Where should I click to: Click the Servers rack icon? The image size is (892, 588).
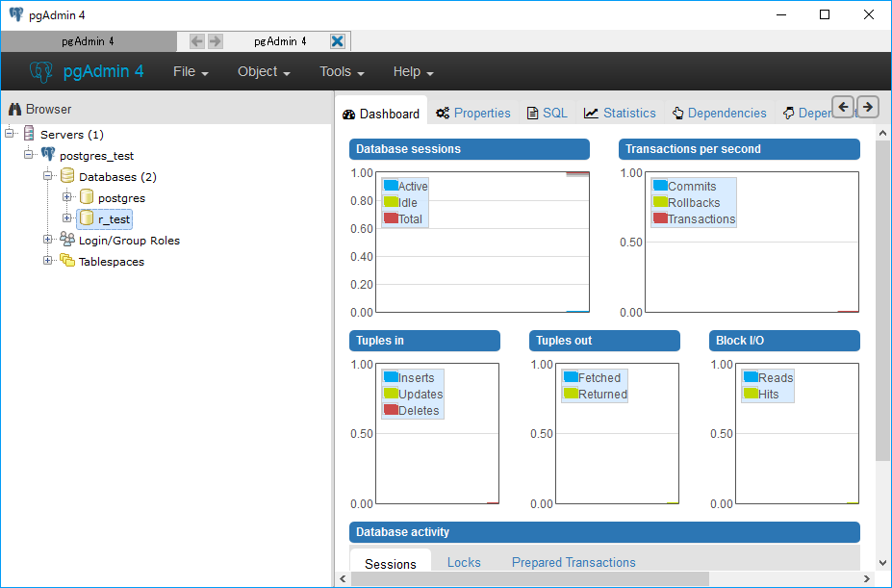coord(29,134)
